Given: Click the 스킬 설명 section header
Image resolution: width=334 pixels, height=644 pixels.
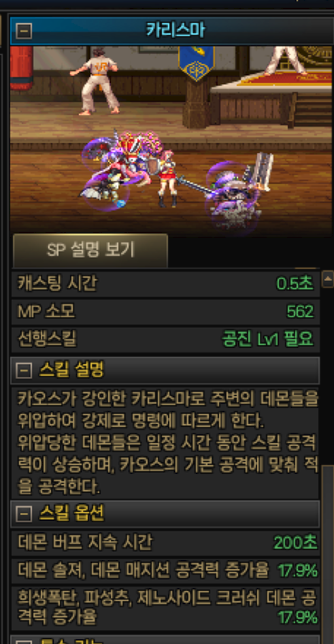Looking at the screenshot, I should point(165,370).
